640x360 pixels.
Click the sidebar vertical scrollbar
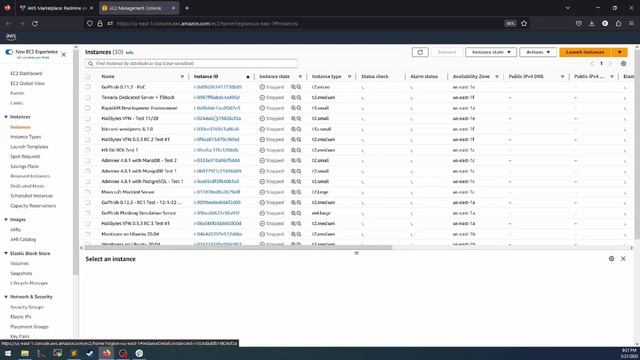point(76,163)
